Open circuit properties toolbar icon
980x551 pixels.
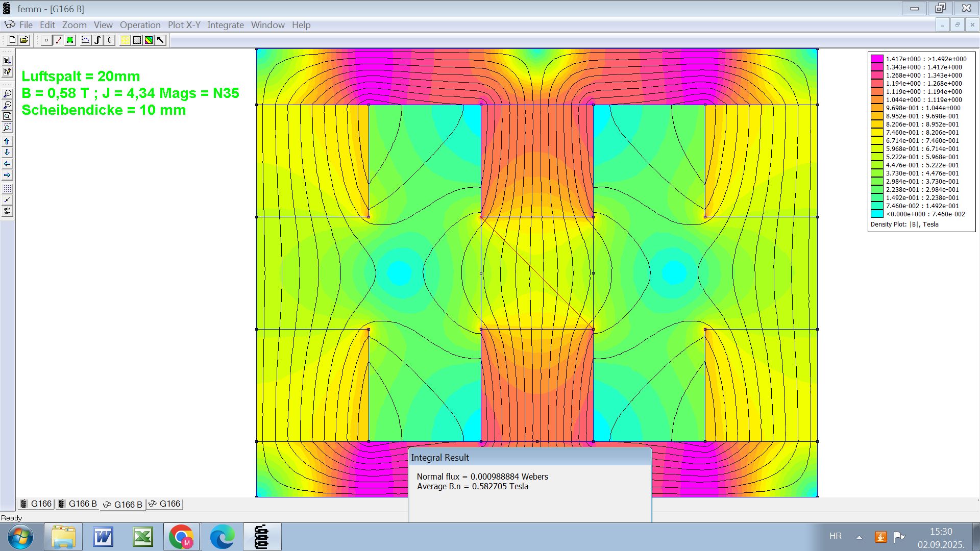click(109, 40)
